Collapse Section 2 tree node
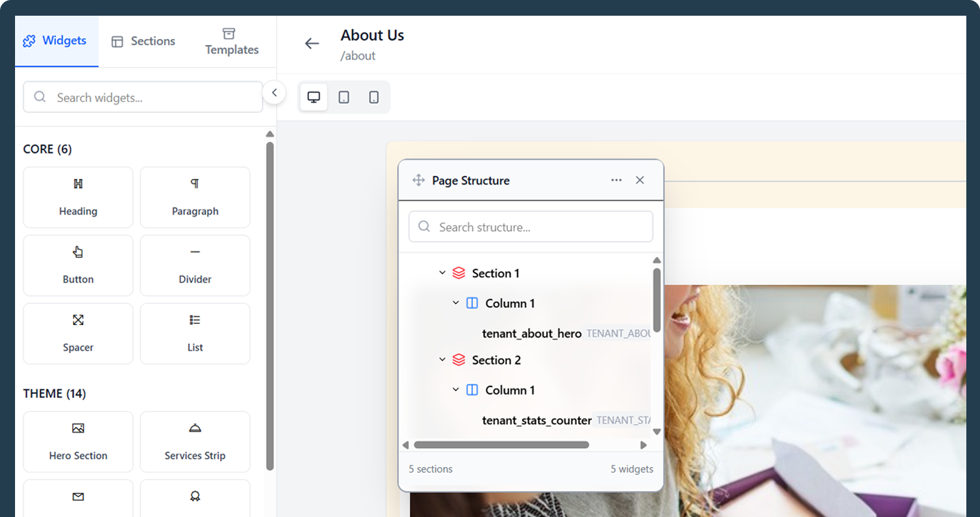This screenshot has width=980, height=517. 442,360
